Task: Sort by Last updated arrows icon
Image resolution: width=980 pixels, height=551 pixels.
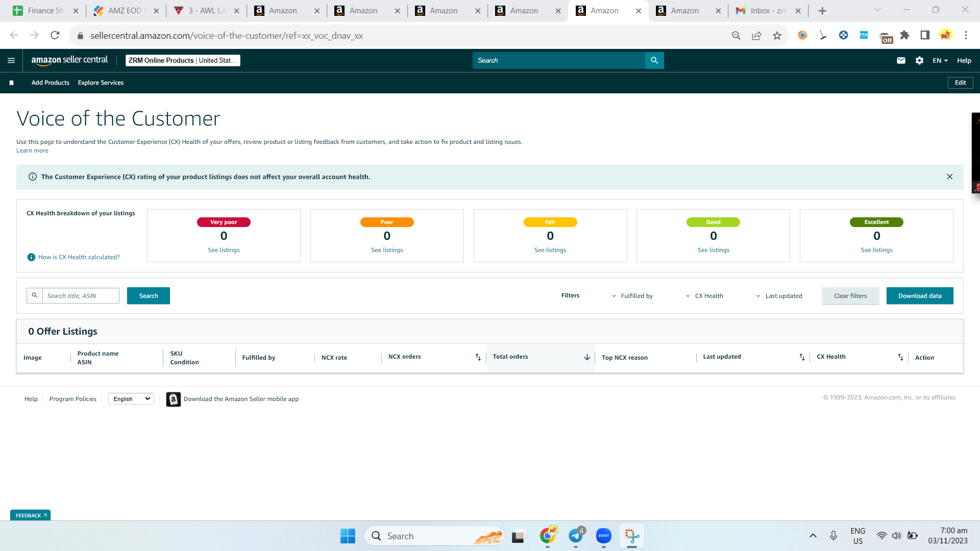Action: 802,357
